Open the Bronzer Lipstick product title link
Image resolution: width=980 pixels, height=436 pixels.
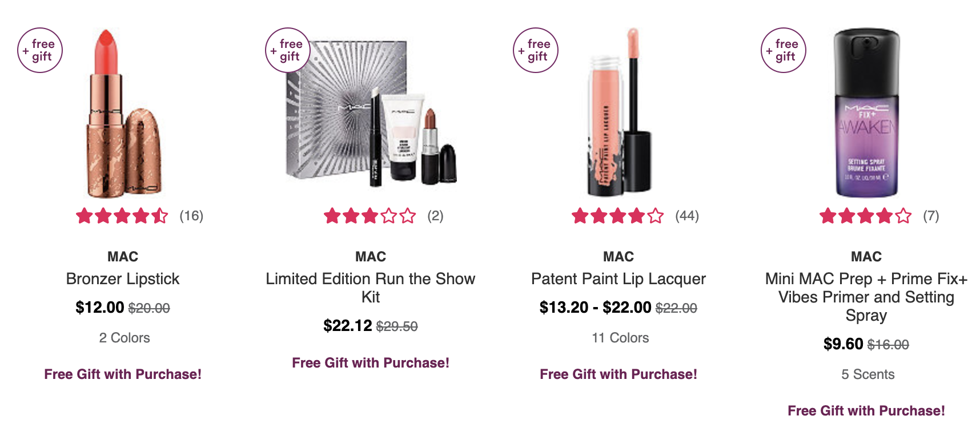123,278
